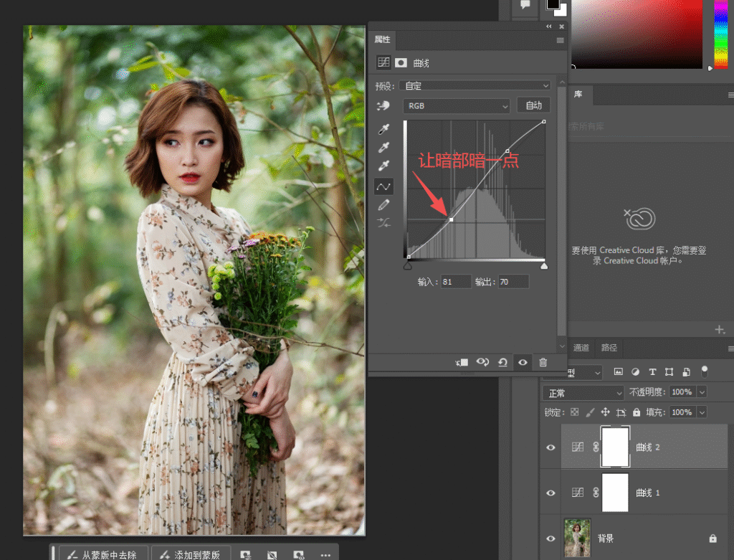Filter layers by pixel layer icon

pyautogui.click(x=619, y=371)
